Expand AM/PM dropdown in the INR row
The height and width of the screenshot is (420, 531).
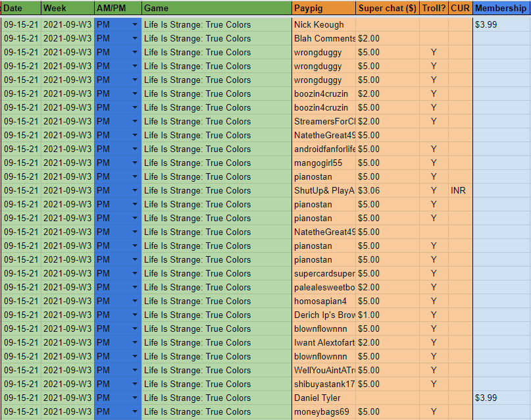tap(135, 190)
